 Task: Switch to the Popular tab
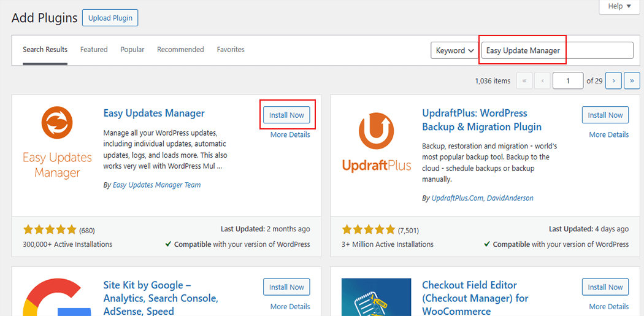[x=132, y=50]
